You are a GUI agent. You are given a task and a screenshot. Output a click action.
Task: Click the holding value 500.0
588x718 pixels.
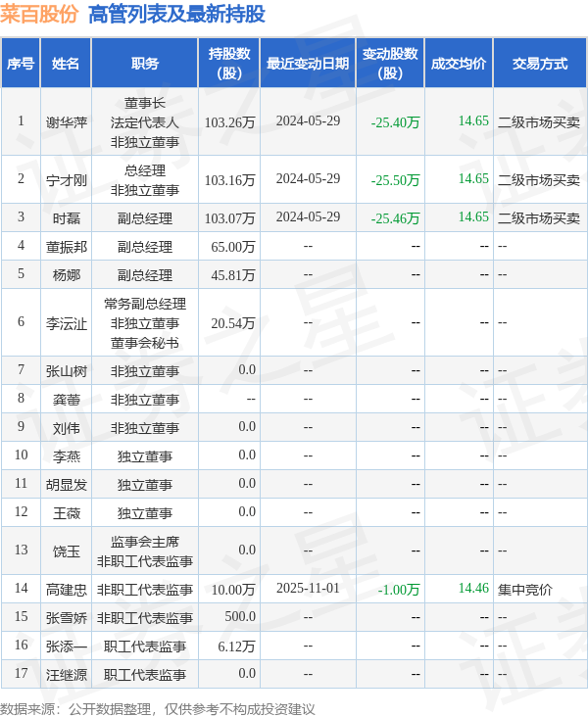tap(240, 616)
